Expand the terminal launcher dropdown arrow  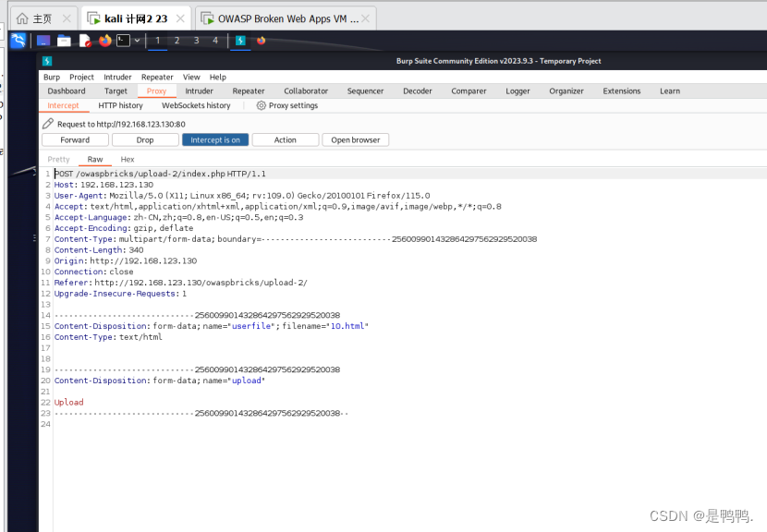(137, 41)
